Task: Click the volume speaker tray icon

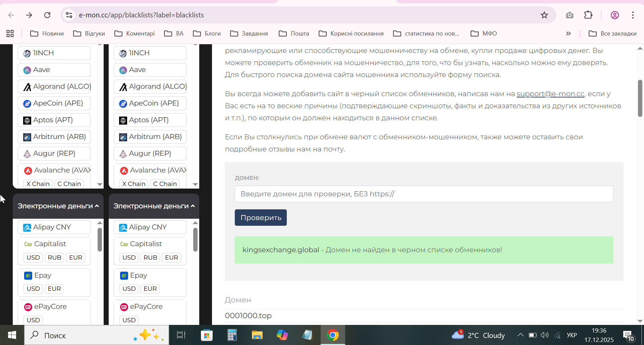Action: 545,335
